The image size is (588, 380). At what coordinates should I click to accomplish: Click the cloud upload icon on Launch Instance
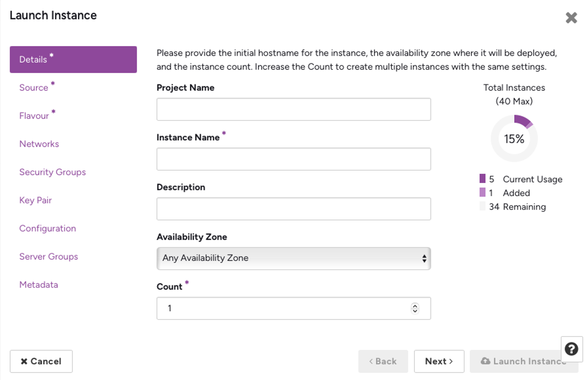click(x=486, y=361)
